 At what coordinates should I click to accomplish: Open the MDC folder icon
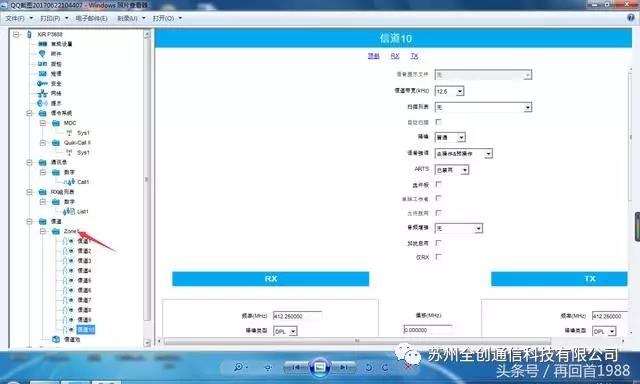click(x=56, y=123)
